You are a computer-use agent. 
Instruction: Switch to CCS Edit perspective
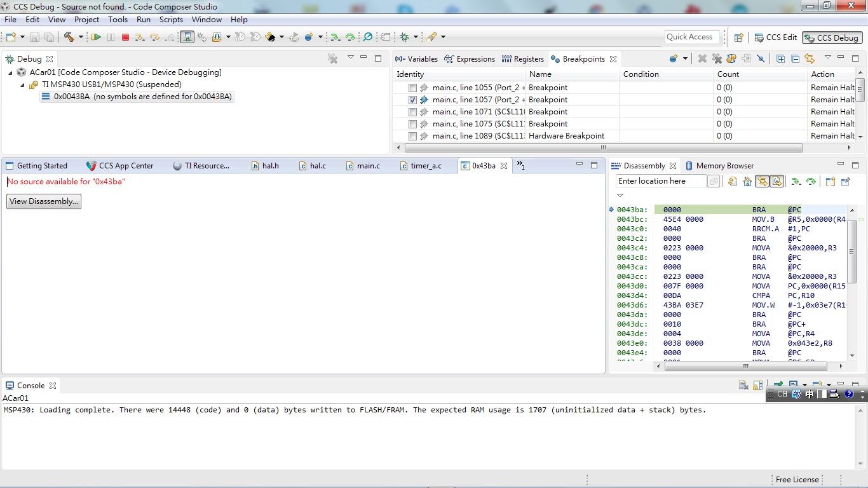[x=775, y=37]
